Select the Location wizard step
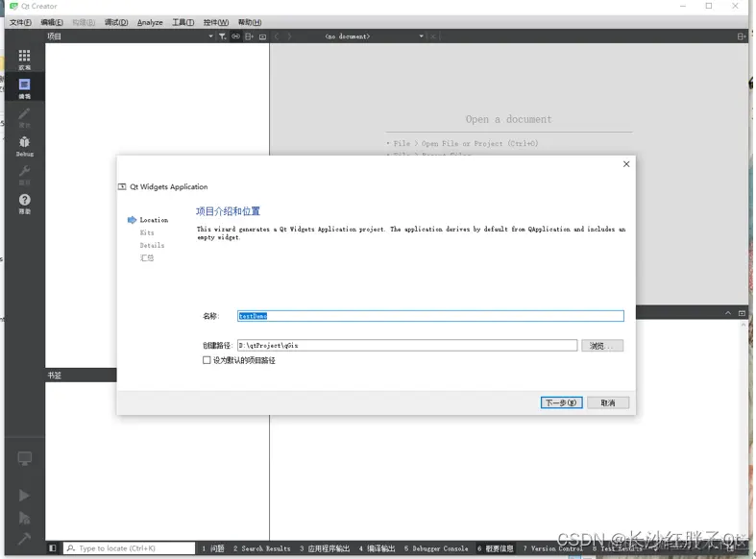 click(154, 220)
